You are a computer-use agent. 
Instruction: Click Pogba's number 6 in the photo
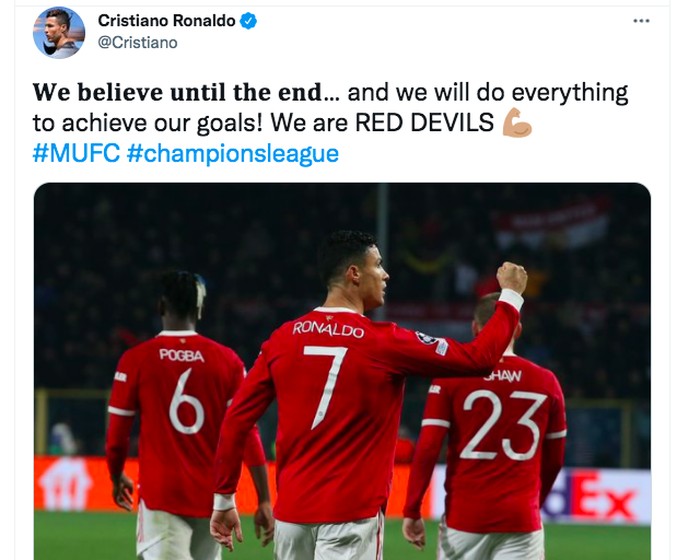click(186, 402)
